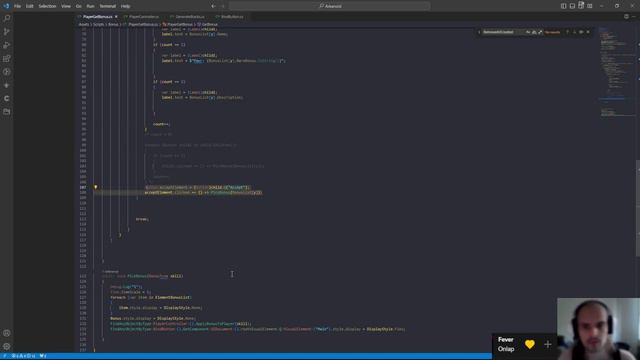This screenshot has width=640, height=360.
Task: Toggle the bottom panel layout icon
Action: pyautogui.click(x=572, y=6)
